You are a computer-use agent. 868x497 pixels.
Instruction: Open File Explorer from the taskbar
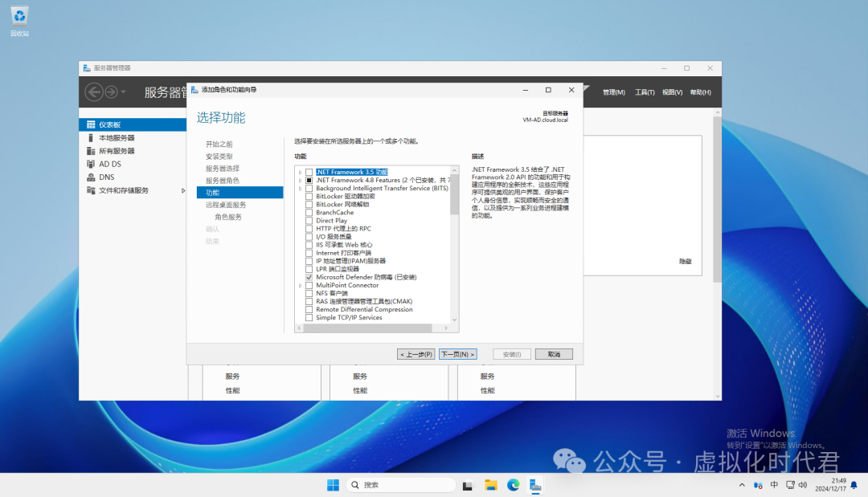[x=490, y=485]
